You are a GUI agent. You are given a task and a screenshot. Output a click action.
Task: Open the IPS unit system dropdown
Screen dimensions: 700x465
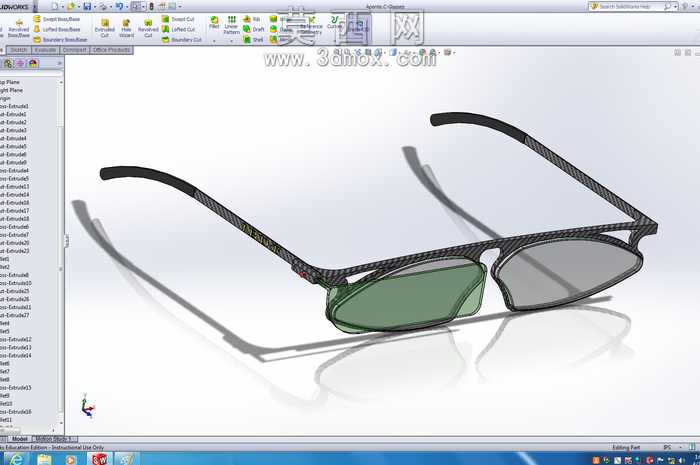[680, 447]
